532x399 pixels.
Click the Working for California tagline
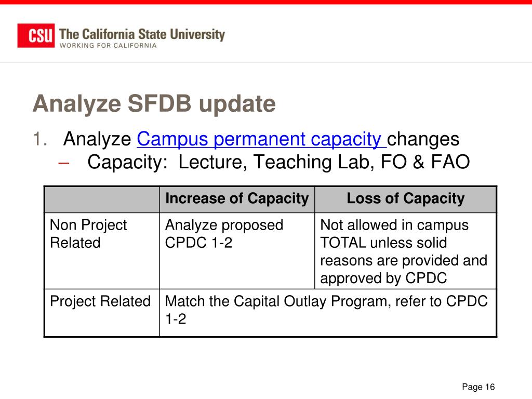pos(108,46)
